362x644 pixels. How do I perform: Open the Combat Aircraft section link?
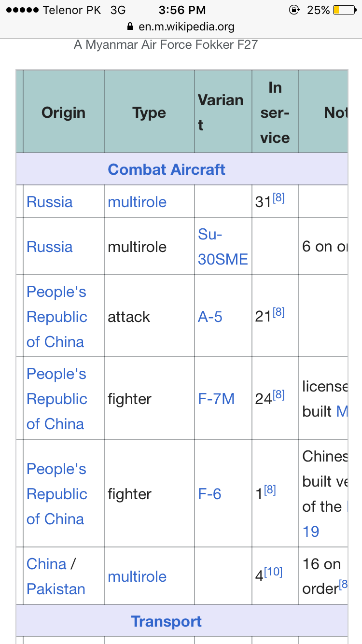[167, 169]
